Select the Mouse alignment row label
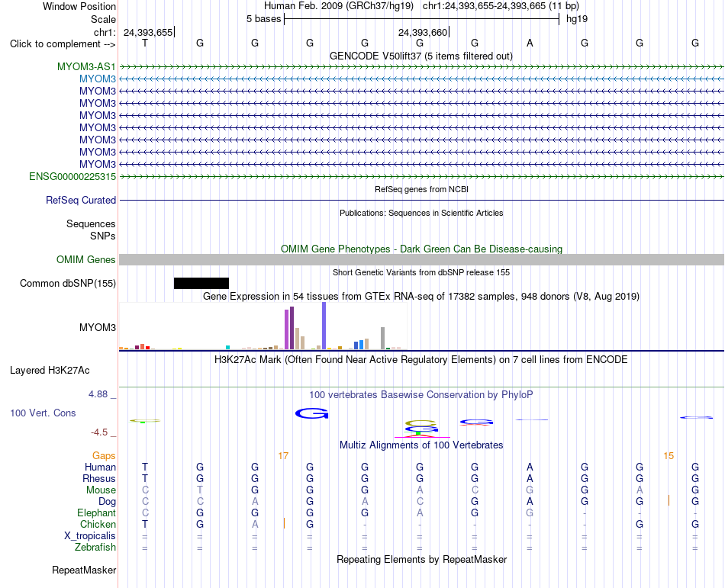 tap(101, 490)
